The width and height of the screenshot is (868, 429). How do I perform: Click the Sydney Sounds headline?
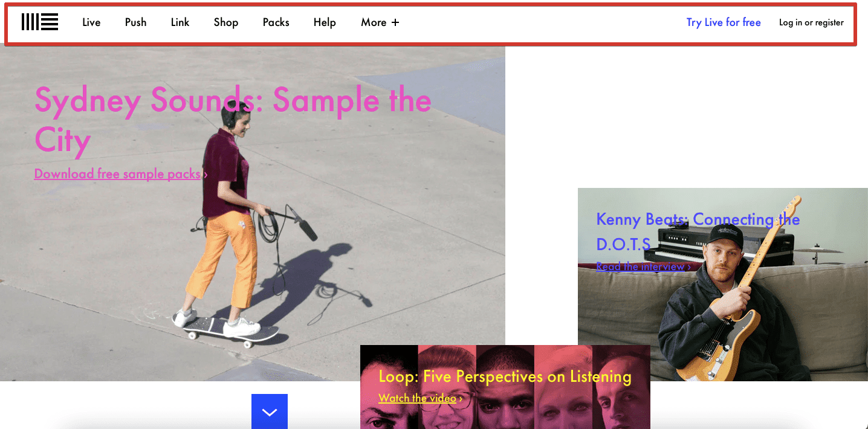point(233,120)
